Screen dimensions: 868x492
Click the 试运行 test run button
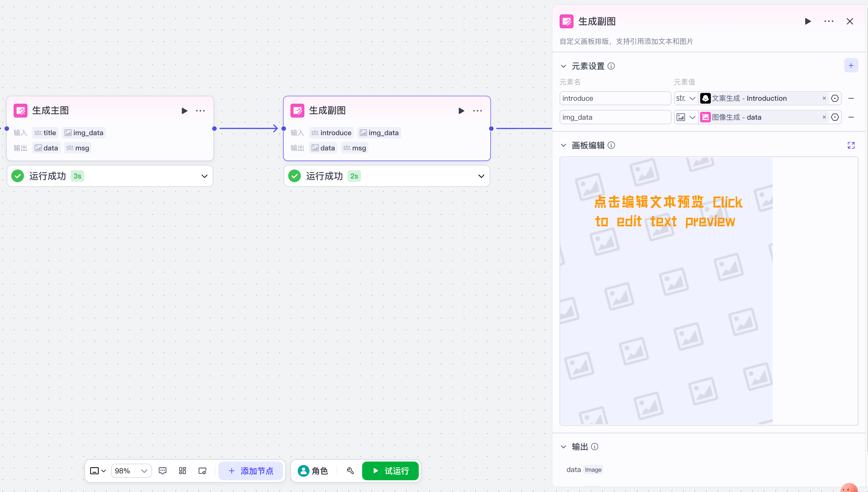[x=390, y=471]
